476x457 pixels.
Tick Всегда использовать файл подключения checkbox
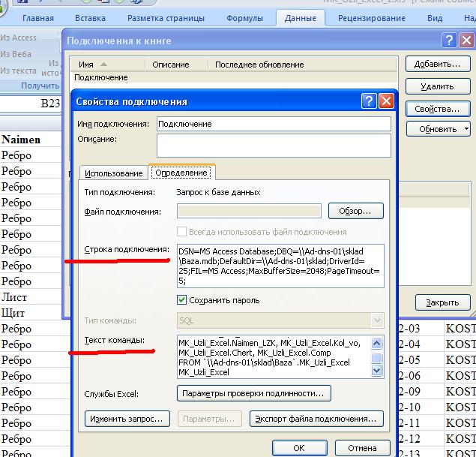coord(181,232)
